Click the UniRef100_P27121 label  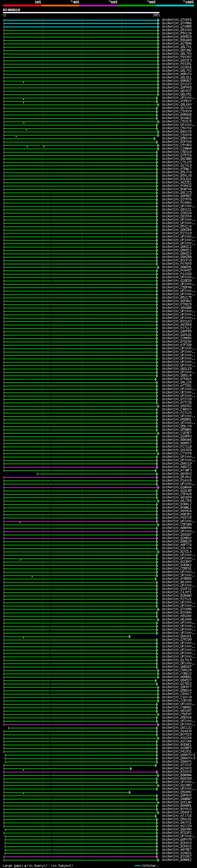coord(177,599)
